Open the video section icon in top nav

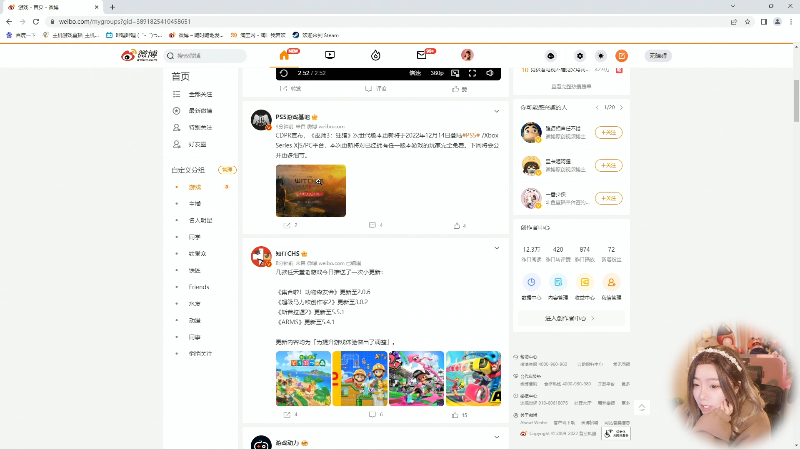pyautogui.click(x=330, y=55)
